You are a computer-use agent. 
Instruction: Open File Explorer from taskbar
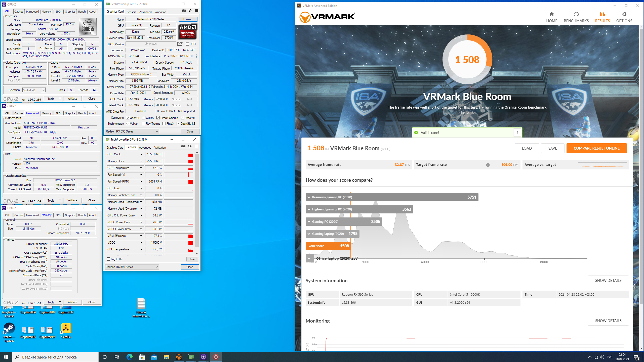coord(166,357)
